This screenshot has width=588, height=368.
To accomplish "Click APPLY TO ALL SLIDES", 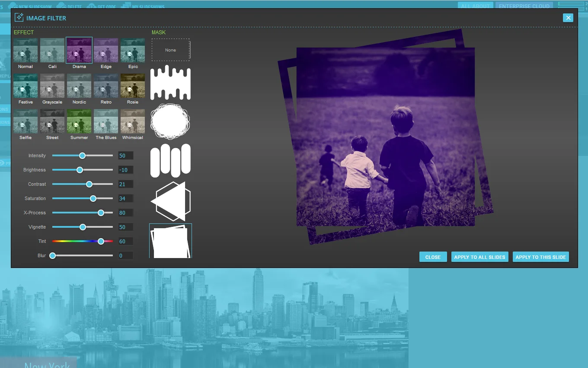I will (x=479, y=257).
